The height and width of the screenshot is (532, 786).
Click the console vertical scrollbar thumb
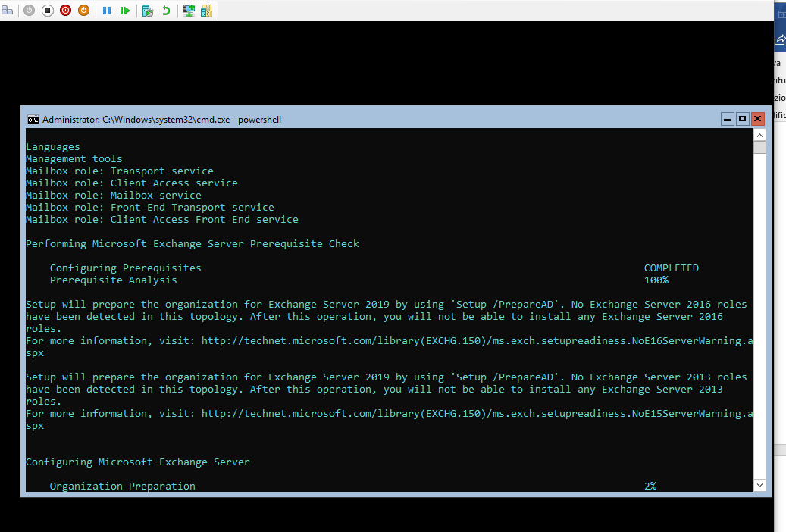[x=760, y=148]
